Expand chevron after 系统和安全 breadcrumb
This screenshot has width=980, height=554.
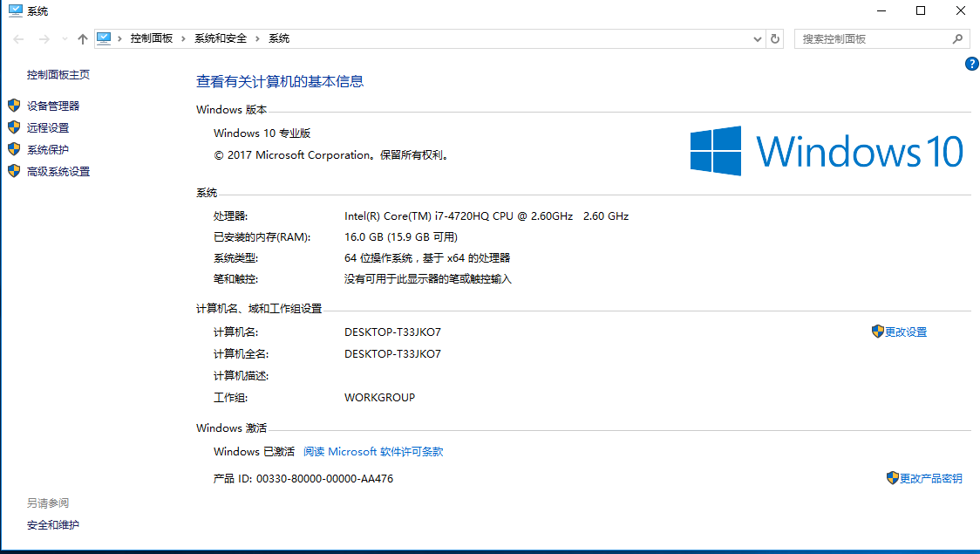[257, 38]
